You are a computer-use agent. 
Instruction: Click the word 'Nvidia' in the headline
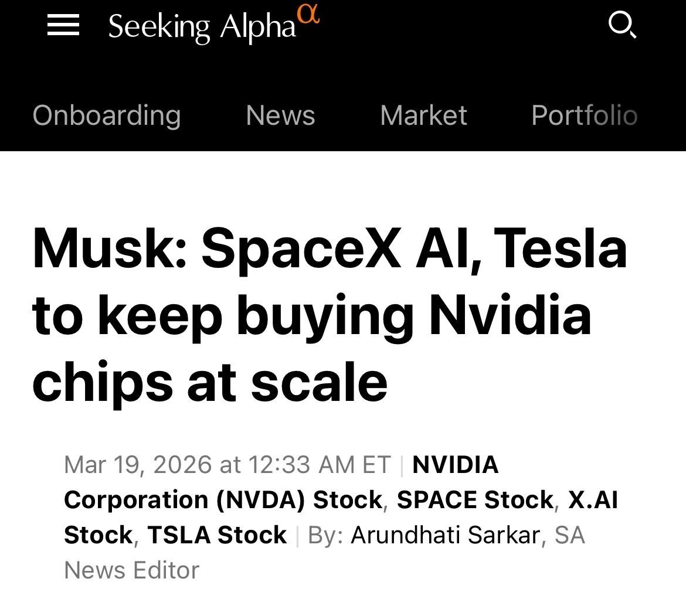coord(510,316)
